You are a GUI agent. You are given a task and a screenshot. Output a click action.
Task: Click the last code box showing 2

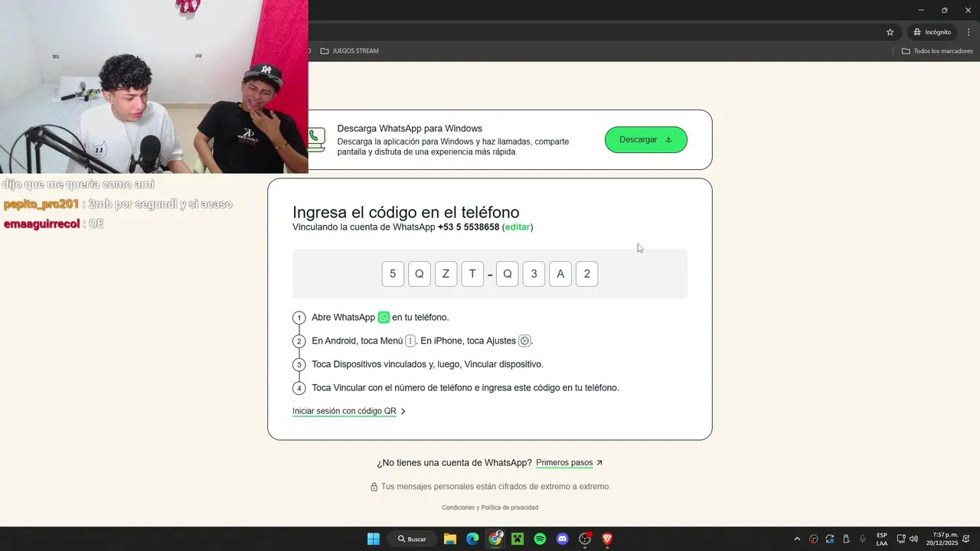pyautogui.click(x=586, y=274)
